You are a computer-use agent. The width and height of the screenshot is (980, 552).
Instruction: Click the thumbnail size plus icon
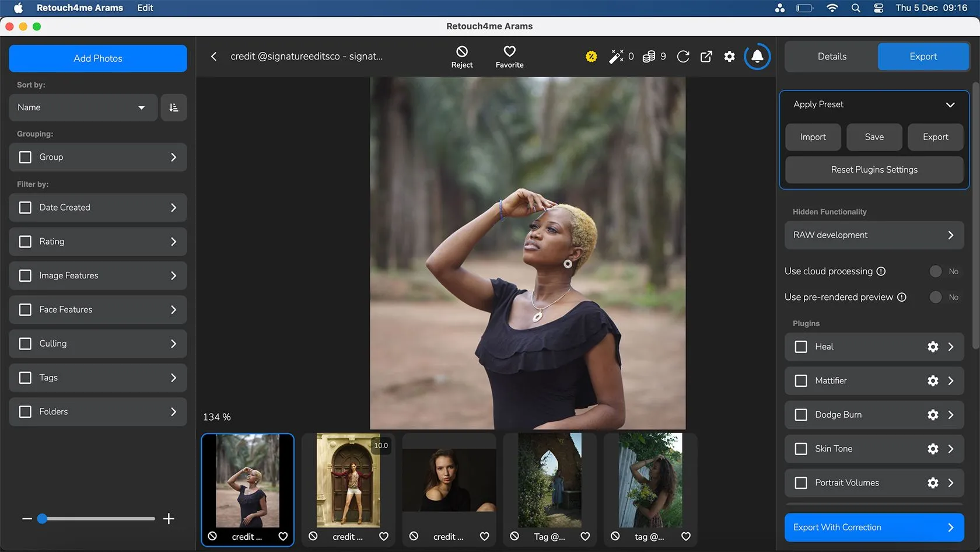pos(169,519)
